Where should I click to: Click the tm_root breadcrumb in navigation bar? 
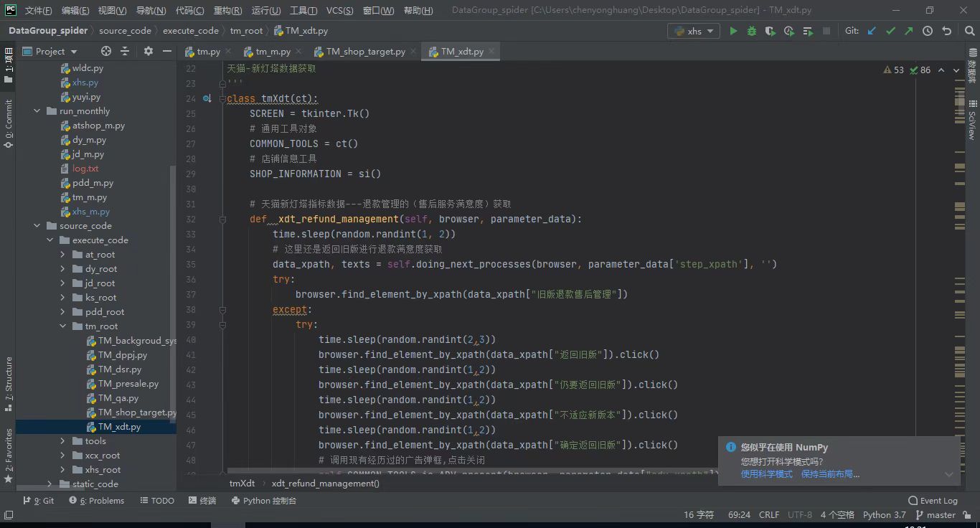tap(246, 31)
